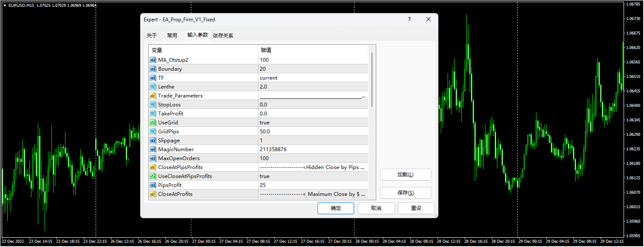This screenshot has width=644, height=247.
Task: Click the help question mark in the dialog titlebar
Action: 409,19
